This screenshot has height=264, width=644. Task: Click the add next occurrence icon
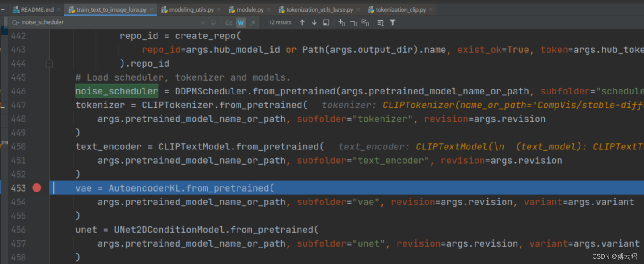pos(340,22)
